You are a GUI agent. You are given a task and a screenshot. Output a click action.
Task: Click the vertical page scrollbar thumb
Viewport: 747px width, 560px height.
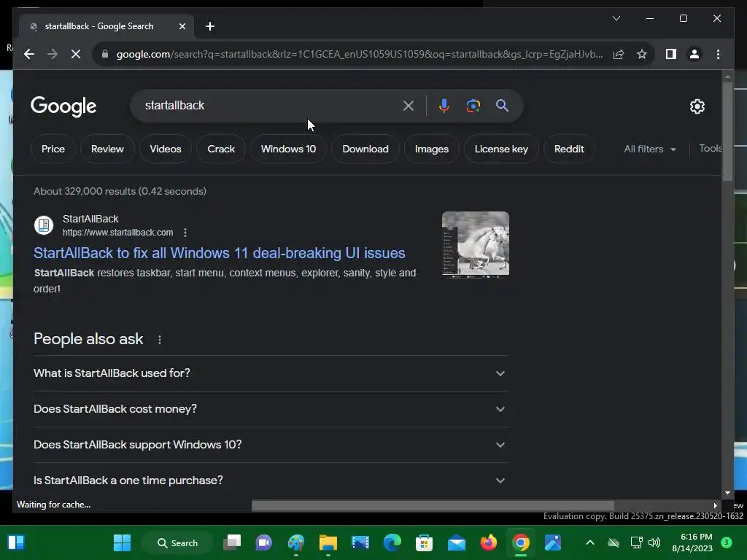pyautogui.click(x=727, y=131)
